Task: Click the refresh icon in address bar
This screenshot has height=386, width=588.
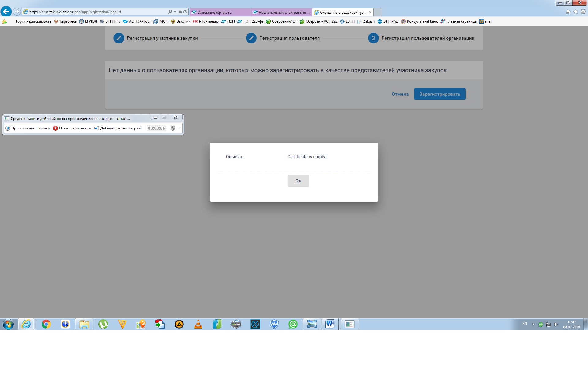Action: [x=185, y=12]
